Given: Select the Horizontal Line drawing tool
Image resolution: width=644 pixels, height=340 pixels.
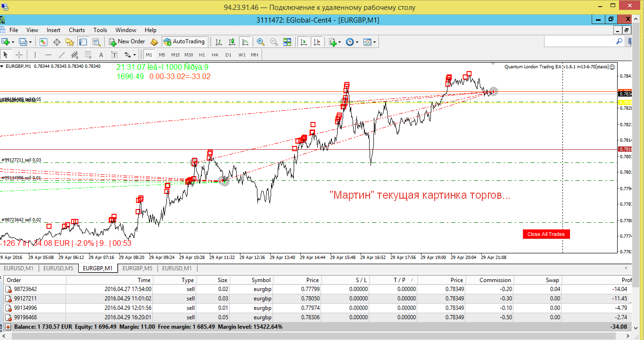Looking at the screenshot, I should point(48,55).
